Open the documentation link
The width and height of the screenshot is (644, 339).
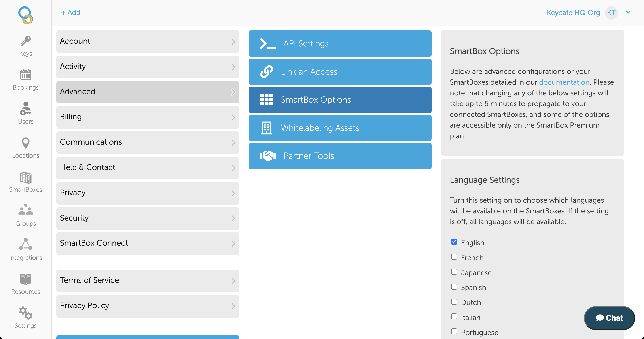tap(564, 82)
